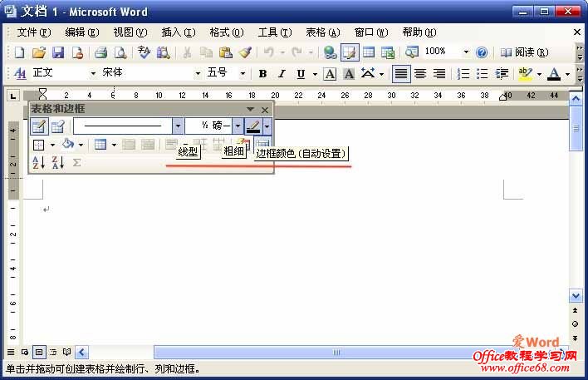This screenshot has height=380, width=588.
Task: Toggle Underline formatting
Action: pyautogui.click(x=301, y=74)
